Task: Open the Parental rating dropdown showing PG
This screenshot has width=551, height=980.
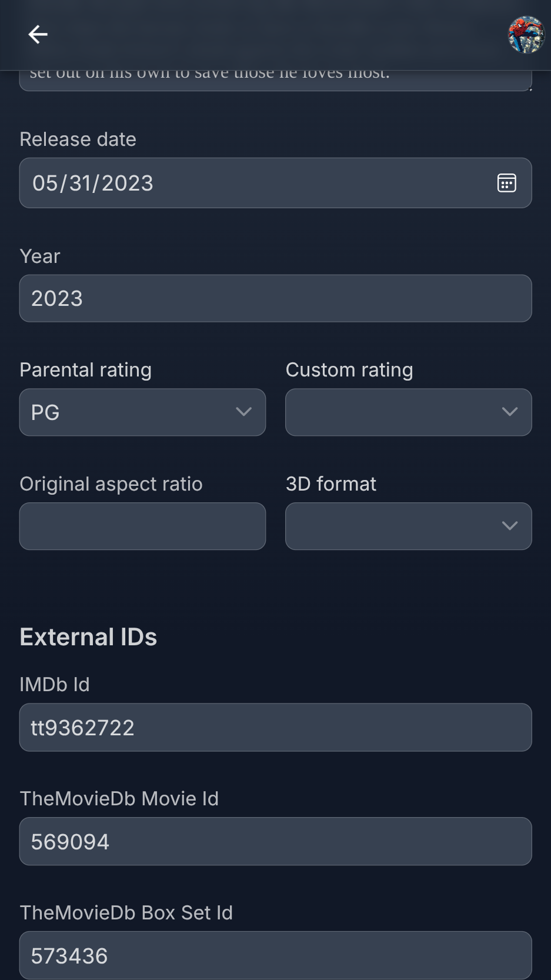Action: (142, 412)
